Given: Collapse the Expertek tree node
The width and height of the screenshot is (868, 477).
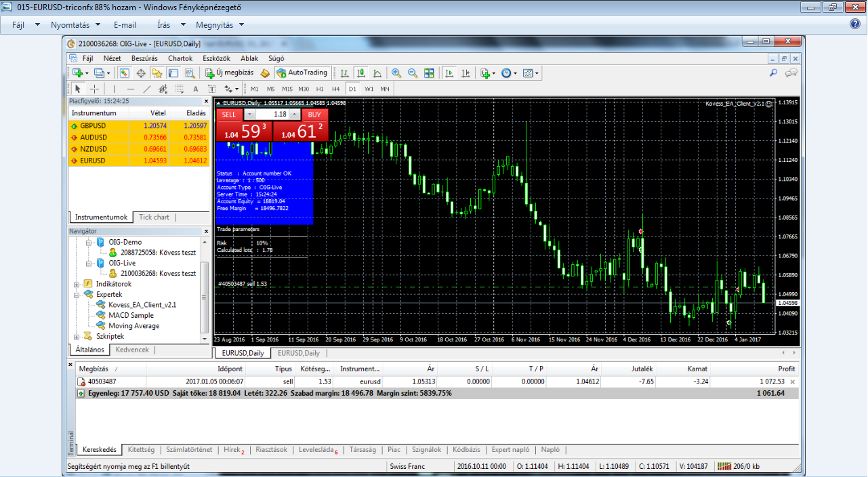Looking at the screenshot, I should click(x=77, y=295).
